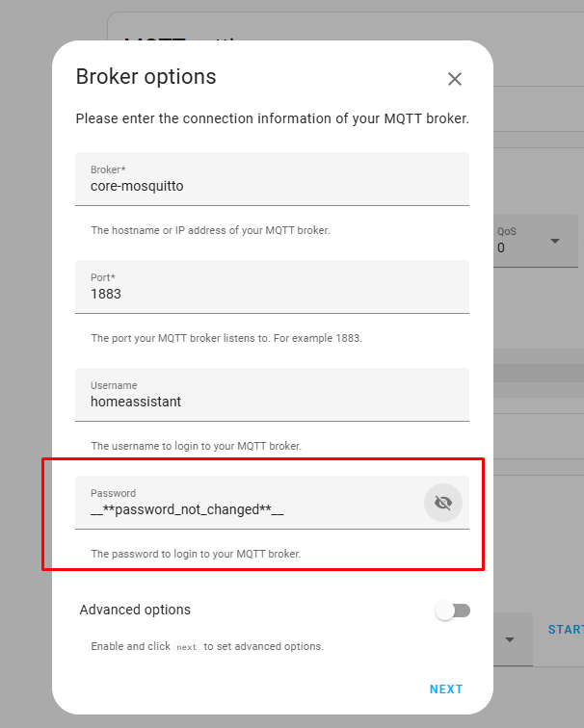The height and width of the screenshot is (728, 584).
Task: Open the QoS dropdown arrow behind dialog
Action: (x=555, y=241)
